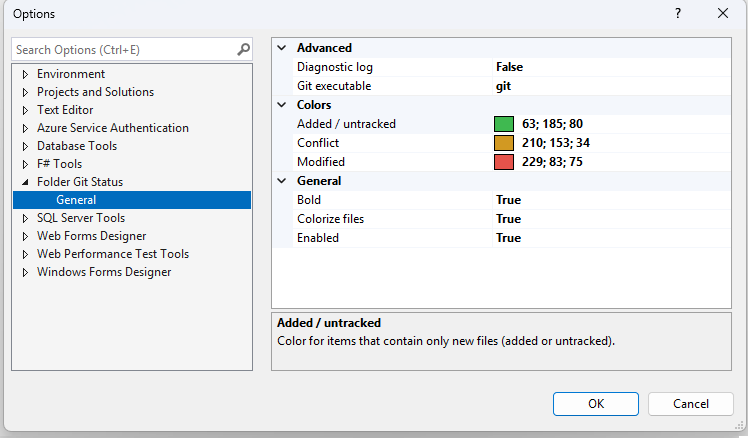Screen dimensions: 748x438
Task: Select the Database Tools tree item
Action: click(77, 146)
